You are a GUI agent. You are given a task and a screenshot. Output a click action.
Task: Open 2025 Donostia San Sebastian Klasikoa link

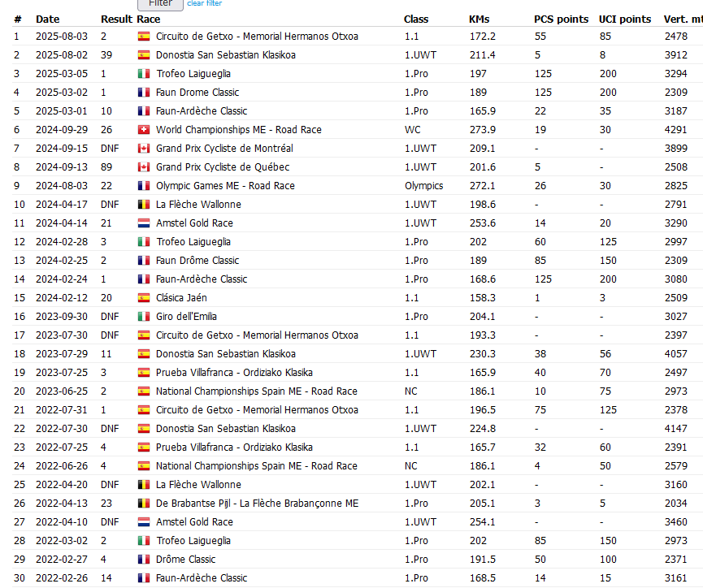pos(225,55)
